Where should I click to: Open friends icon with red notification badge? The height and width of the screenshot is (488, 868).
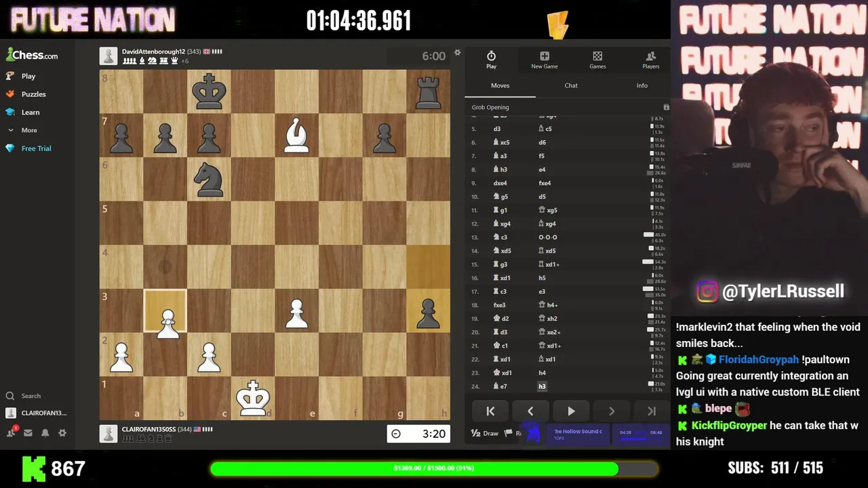[12, 432]
